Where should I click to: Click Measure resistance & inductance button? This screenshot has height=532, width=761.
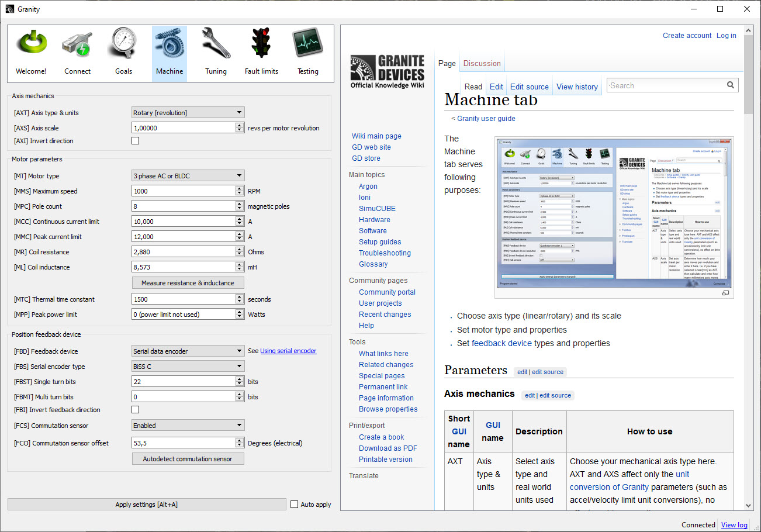pos(188,283)
